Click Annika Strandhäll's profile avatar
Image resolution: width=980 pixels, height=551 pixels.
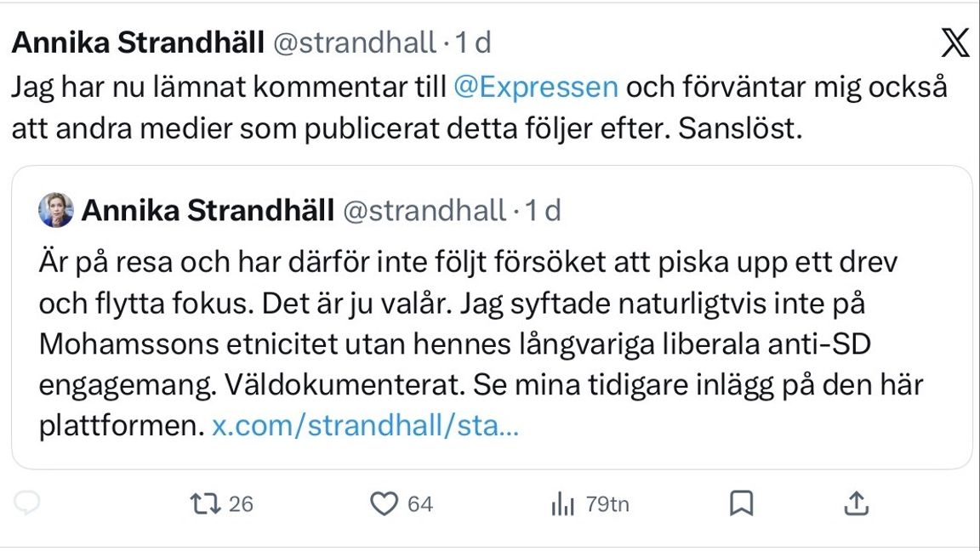(57, 210)
